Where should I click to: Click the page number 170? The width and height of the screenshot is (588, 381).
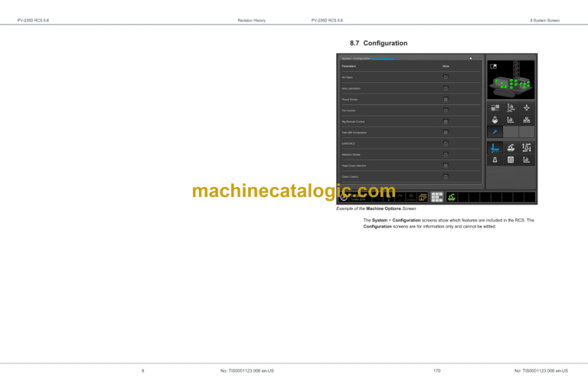437,371
